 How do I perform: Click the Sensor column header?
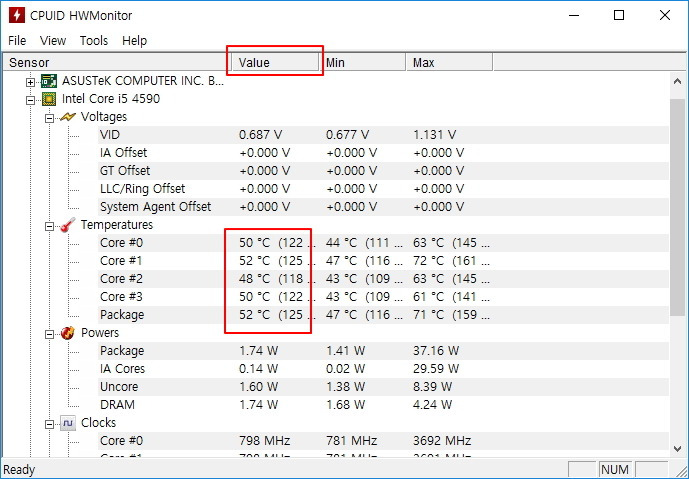[x=117, y=62]
